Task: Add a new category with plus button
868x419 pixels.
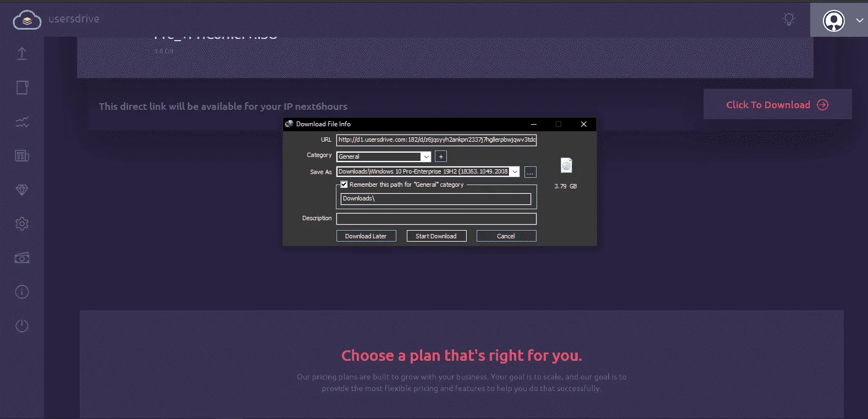Action: click(x=441, y=157)
